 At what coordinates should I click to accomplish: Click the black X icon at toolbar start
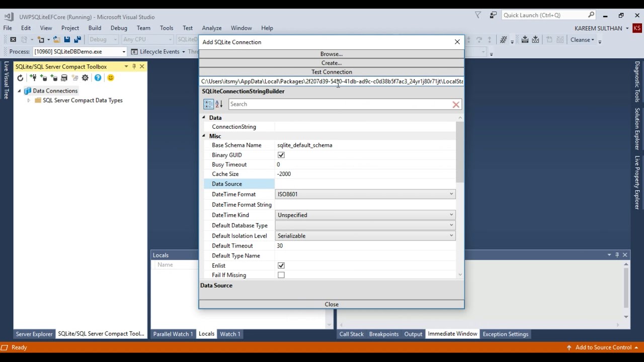point(13,40)
